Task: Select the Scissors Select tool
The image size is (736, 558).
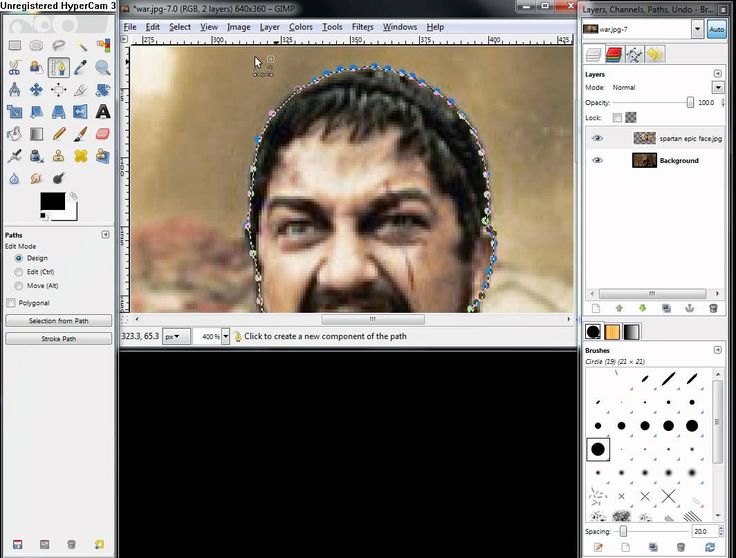Action: point(15,68)
